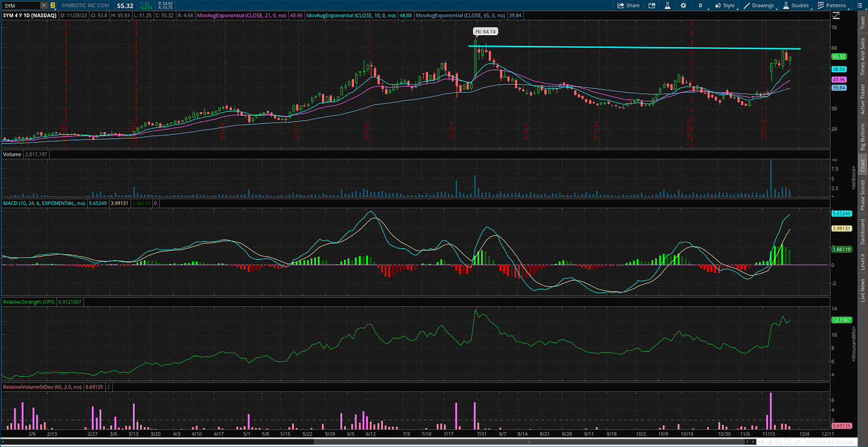Click the magenta 43.96 price axis tag
Viewport: 868px width, 447px height.
[x=839, y=79]
